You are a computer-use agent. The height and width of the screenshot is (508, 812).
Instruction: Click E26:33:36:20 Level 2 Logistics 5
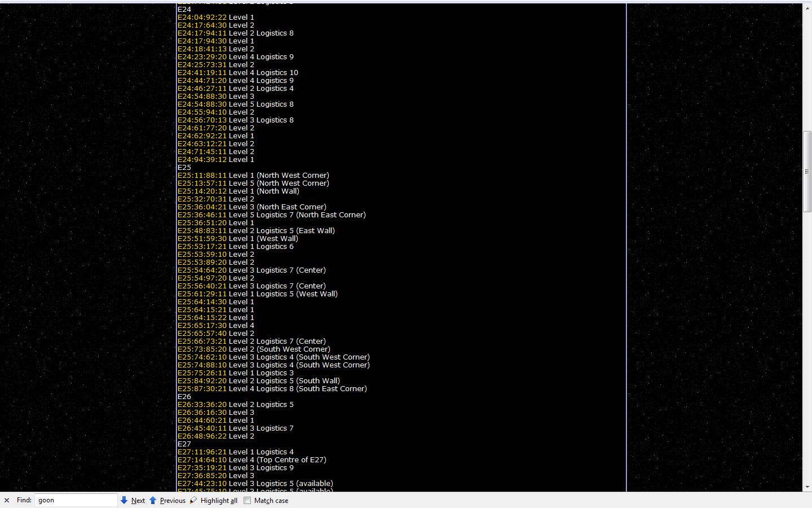[x=236, y=404]
